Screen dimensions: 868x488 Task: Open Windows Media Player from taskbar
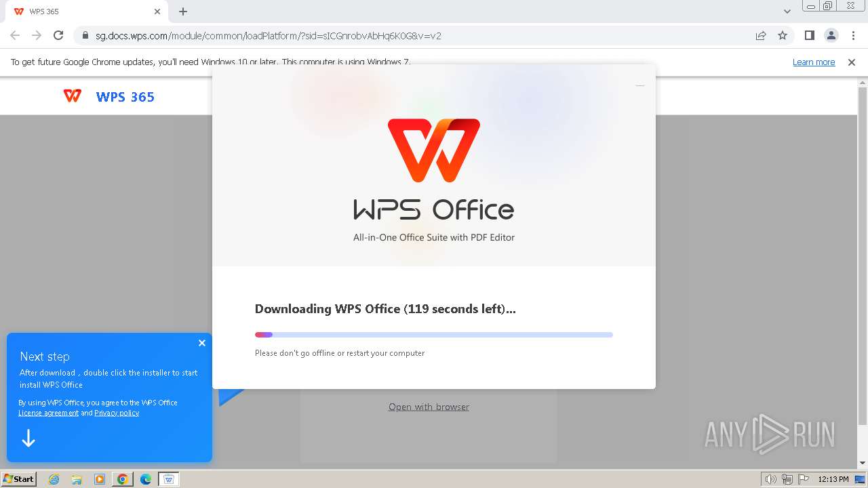[x=100, y=479]
